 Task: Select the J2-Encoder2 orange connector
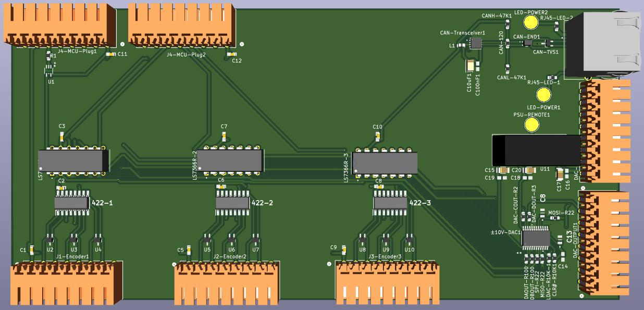(227, 283)
